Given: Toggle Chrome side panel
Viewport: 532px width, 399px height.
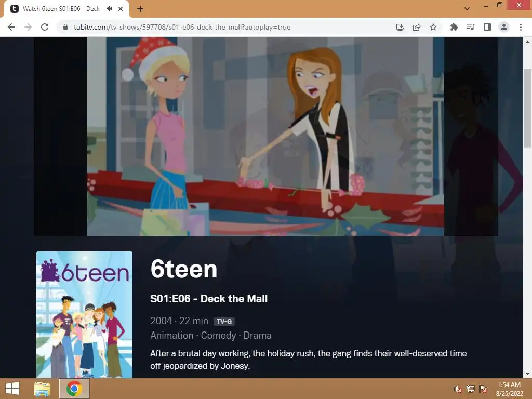Looking at the screenshot, I should coord(487,27).
